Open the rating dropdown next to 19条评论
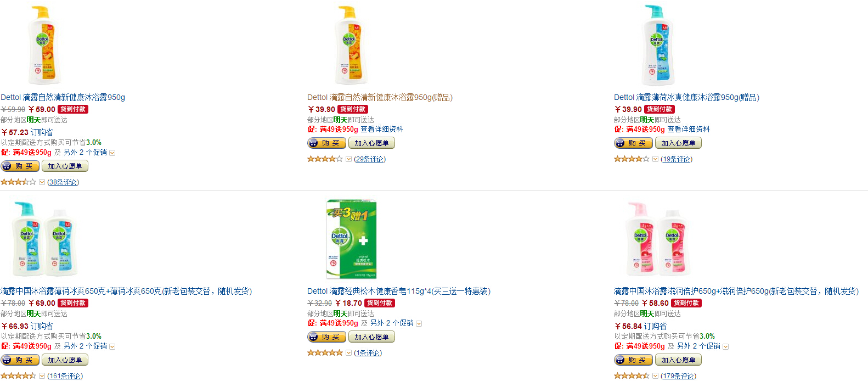The image size is (868, 381). coord(655,159)
